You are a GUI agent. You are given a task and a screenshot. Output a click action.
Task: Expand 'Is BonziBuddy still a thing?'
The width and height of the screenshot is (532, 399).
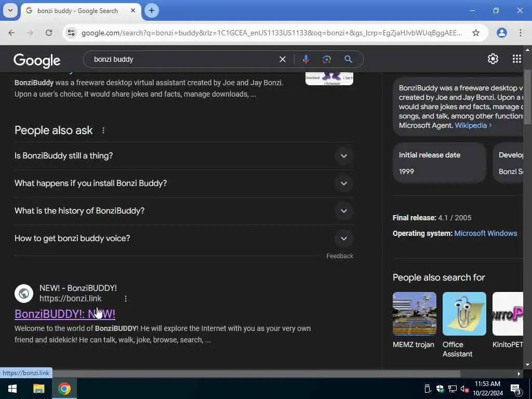(183, 156)
